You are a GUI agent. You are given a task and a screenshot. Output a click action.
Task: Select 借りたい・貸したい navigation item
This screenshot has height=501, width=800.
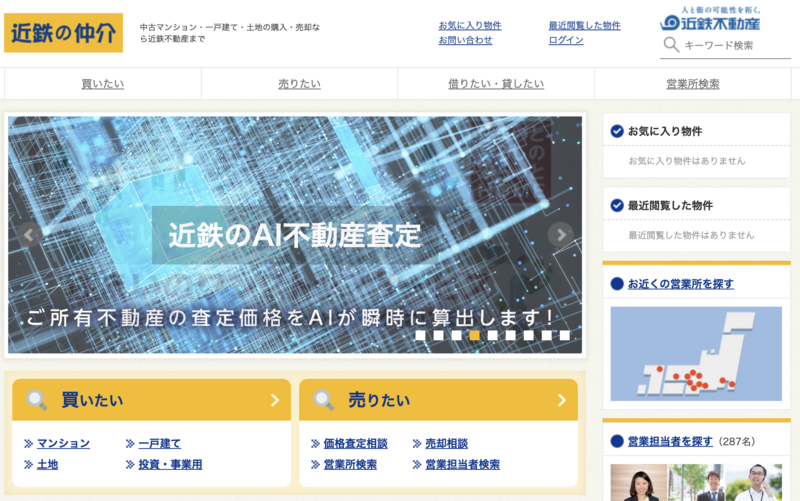(x=496, y=84)
